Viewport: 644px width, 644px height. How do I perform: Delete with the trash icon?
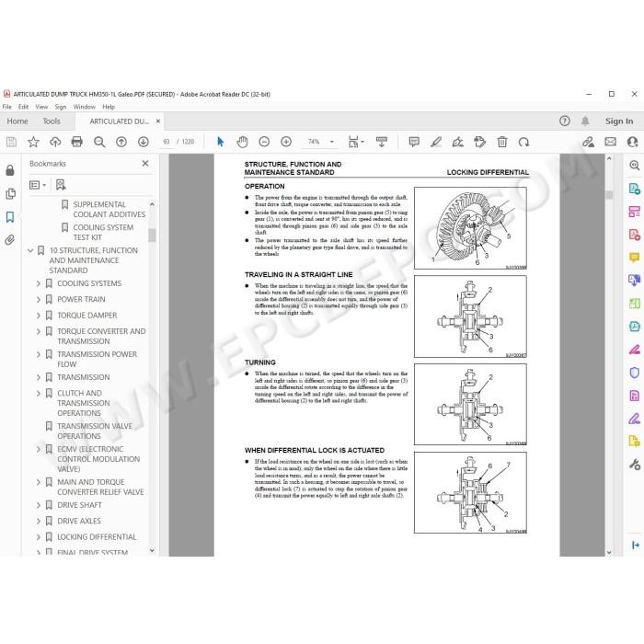pyautogui.click(x=502, y=142)
